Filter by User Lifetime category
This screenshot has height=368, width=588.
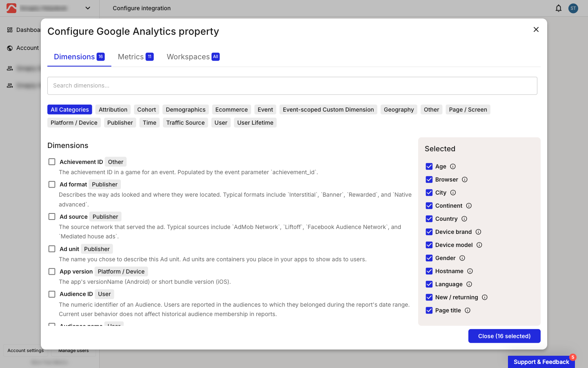[255, 123]
